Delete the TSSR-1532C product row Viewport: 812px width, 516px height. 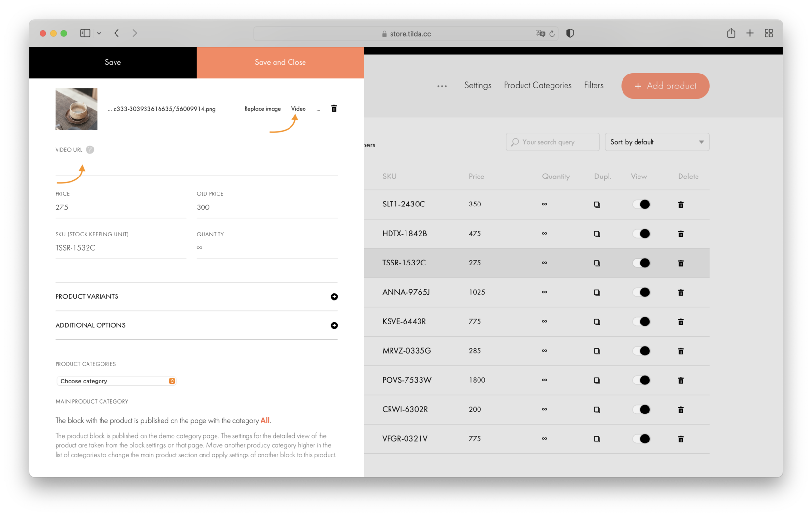[x=681, y=263]
